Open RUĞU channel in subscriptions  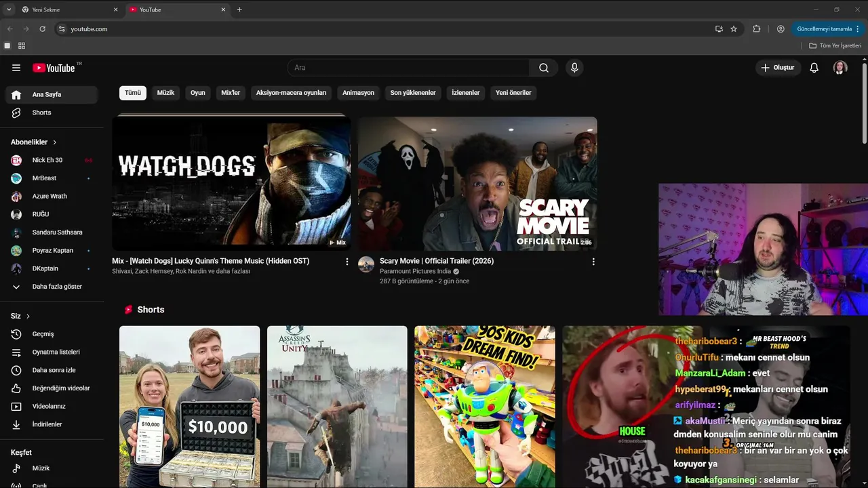point(52,214)
